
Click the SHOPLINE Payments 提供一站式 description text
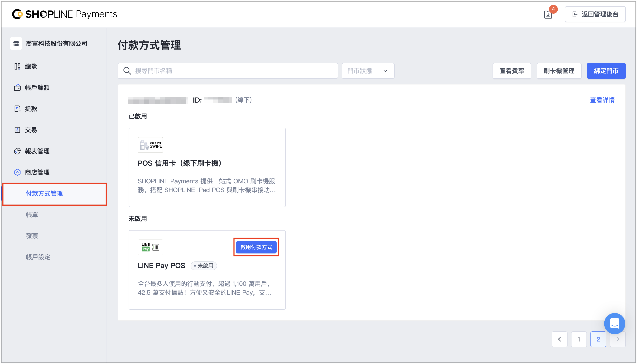pyautogui.click(x=207, y=186)
